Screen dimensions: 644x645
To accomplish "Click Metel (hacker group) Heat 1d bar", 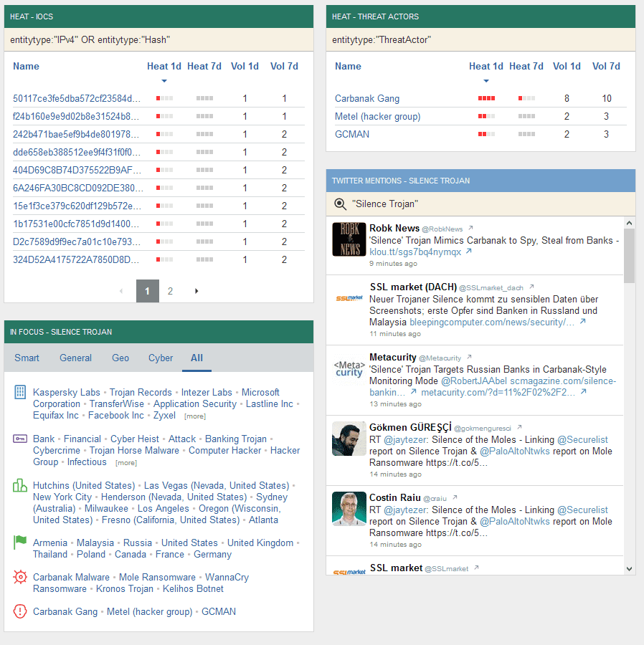I will [x=486, y=116].
